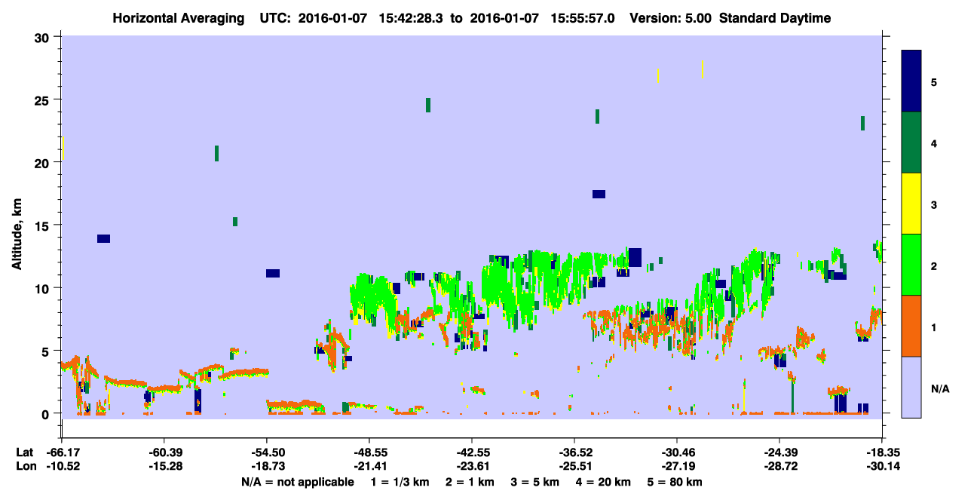The height and width of the screenshot is (503, 980).
Task: Click longitude value '-18.73'
Action: tap(267, 466)
